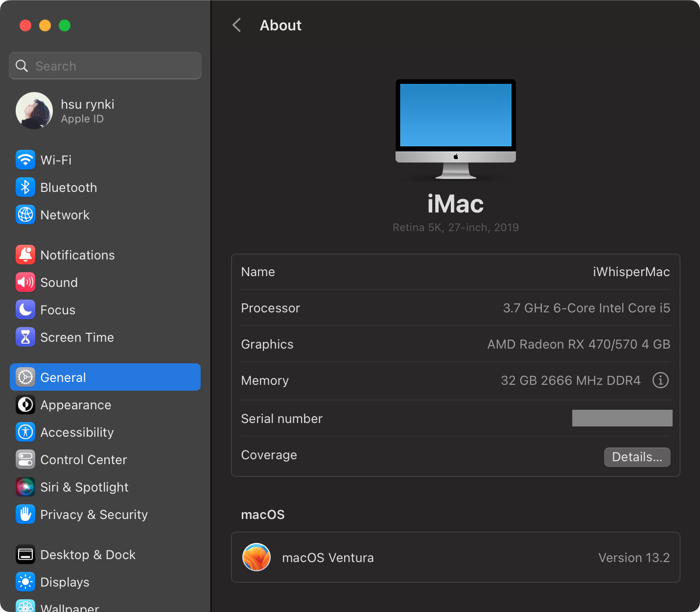Click the Coverage row label
This screenshot has width=700, height=612.
point(269,455)
